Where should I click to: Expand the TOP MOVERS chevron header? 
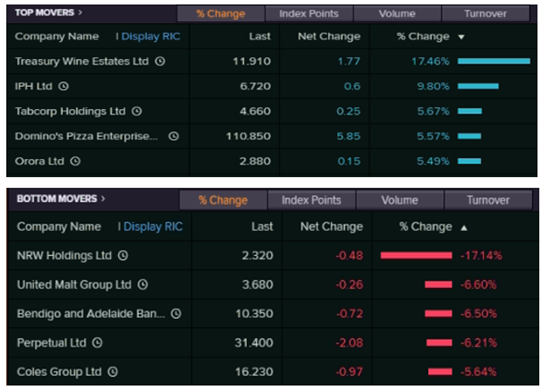pos(80,13)
